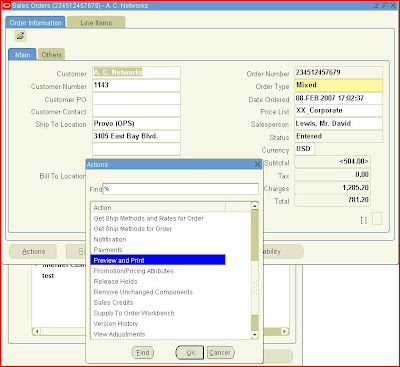
Task: Cancel the Actions dialog
Action: [x=220, y=353]
